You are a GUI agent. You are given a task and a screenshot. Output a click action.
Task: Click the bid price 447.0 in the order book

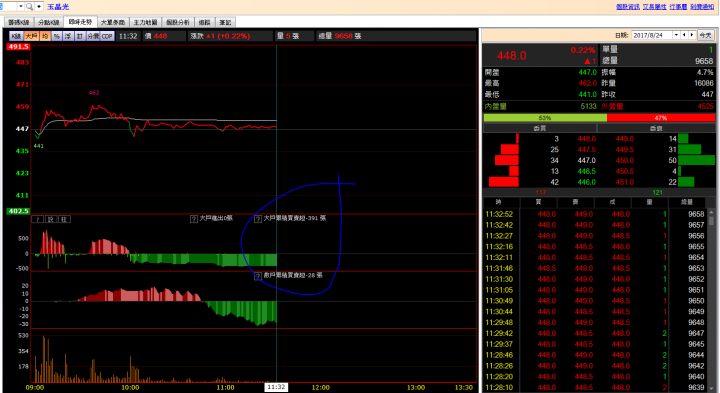tap(586, 160)
